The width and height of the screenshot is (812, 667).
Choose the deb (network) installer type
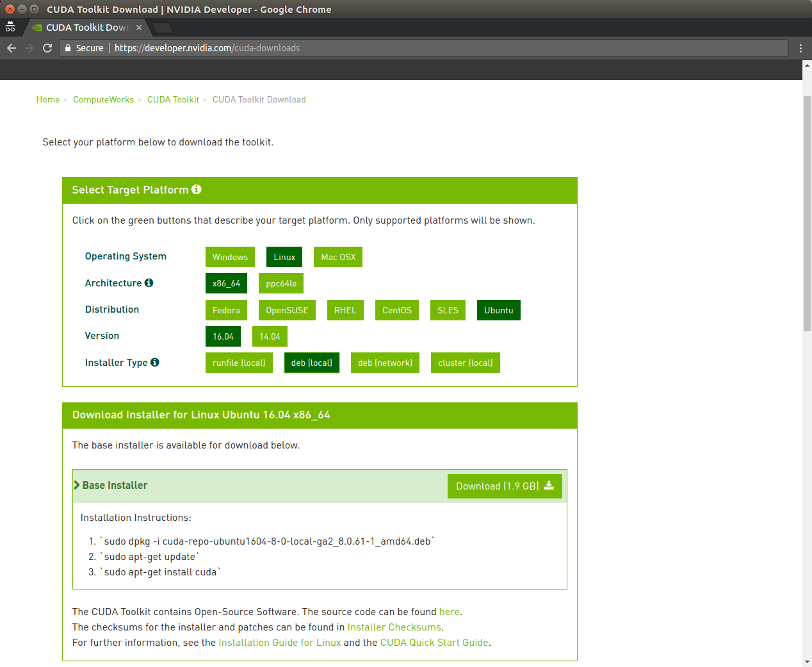pos(385,363)
